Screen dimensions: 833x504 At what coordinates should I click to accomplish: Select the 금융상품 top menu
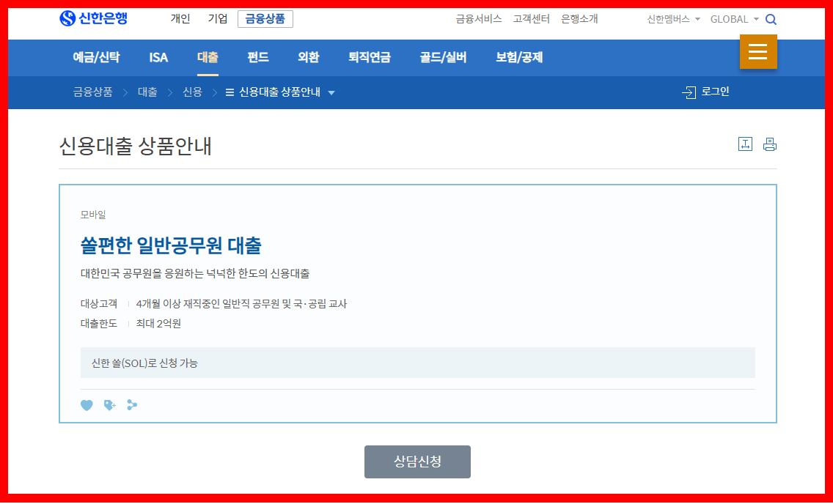(265, 19)
